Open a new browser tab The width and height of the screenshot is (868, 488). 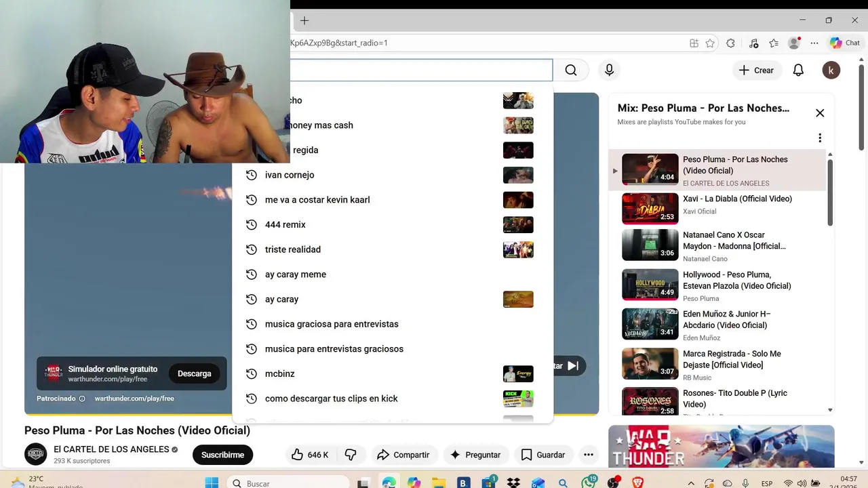(304, 21)
